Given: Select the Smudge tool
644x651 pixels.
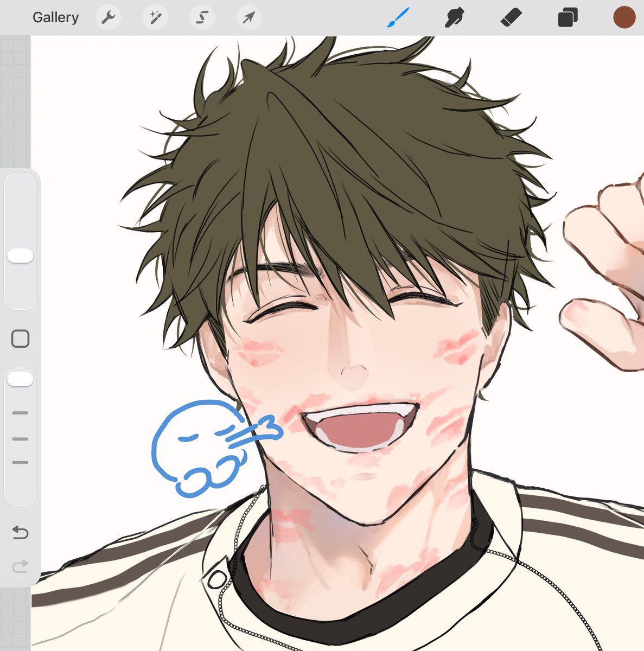Looking at the screenshot, I should pos(455,17).
